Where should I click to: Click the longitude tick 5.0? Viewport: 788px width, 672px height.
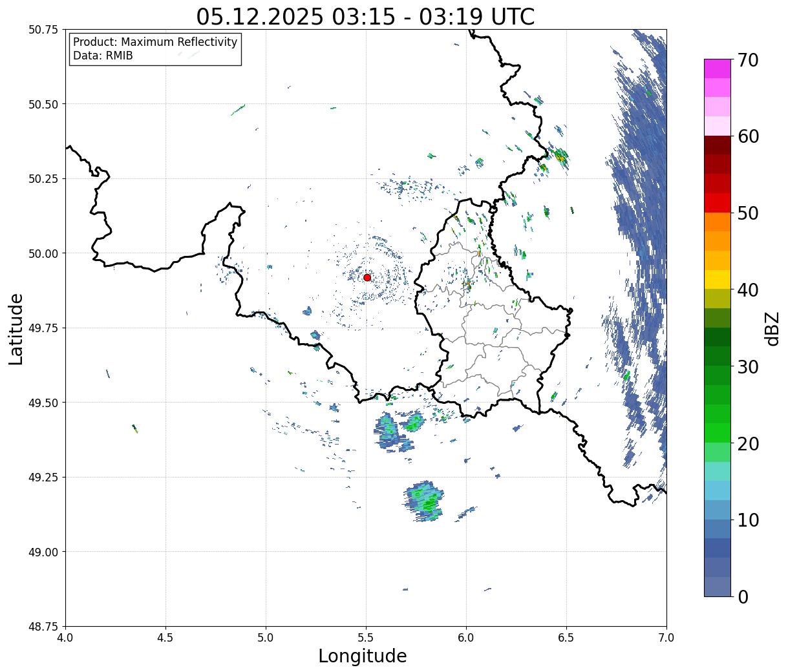point(266,638)
